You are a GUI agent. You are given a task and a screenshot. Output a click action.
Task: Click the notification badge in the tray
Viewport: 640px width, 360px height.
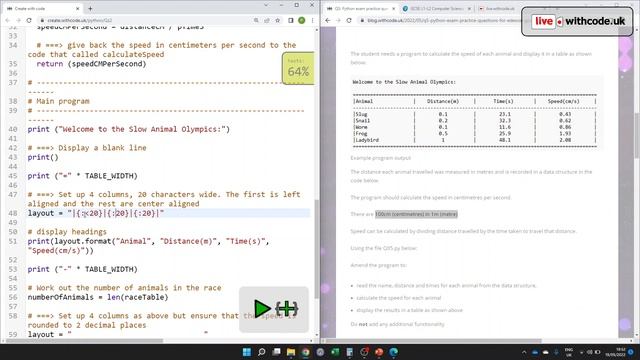pyautogui.click(x=631, y=352)
